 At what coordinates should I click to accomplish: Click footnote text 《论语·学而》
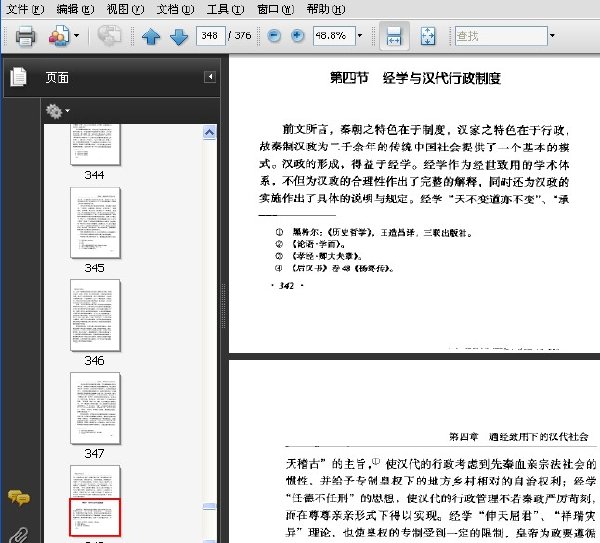pyautogui.click(x=319, y=244)
